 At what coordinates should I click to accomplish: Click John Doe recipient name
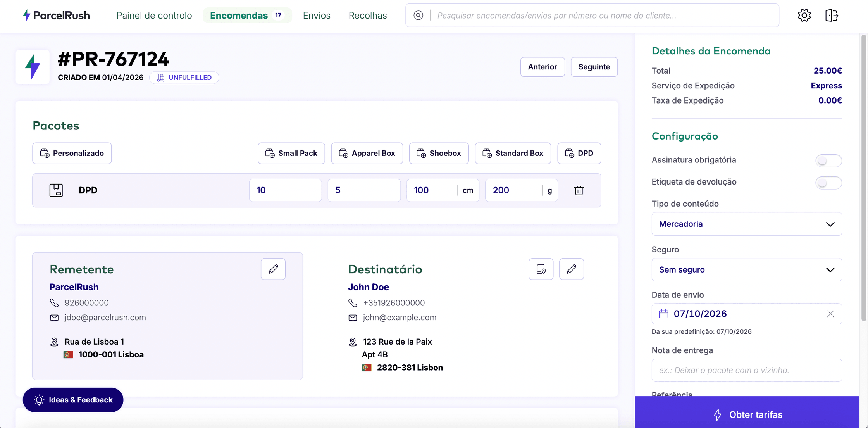369,287
